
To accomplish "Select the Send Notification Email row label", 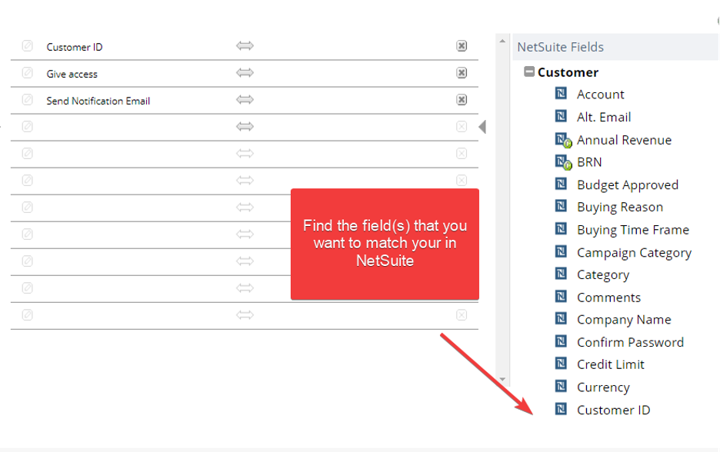I will pyautogui.click(x=98, y=101).
